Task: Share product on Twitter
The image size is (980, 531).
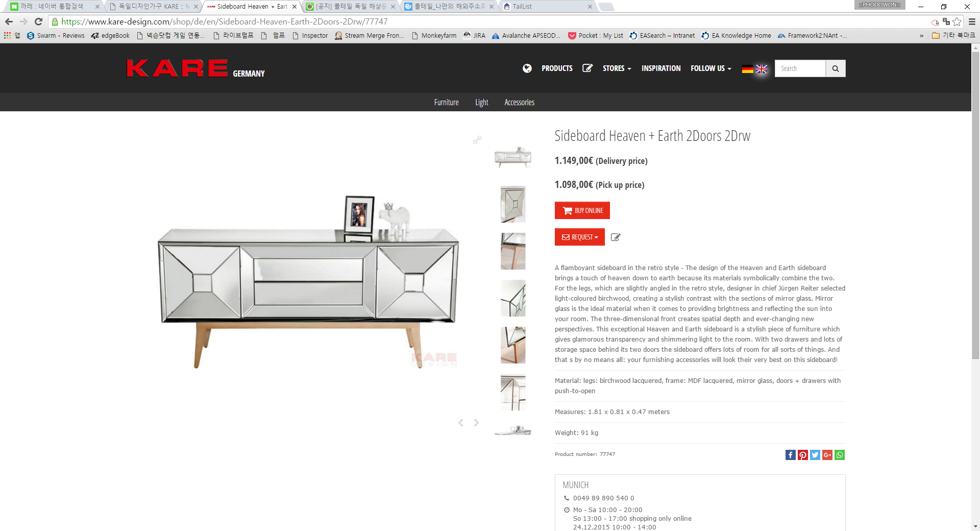Action: [815, 455]
